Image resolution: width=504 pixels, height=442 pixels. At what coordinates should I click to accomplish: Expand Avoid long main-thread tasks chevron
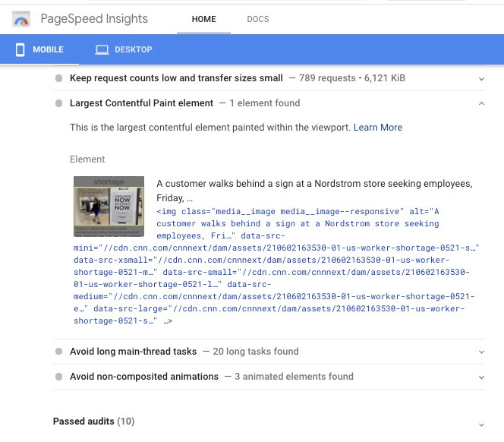tap(481, 352)
